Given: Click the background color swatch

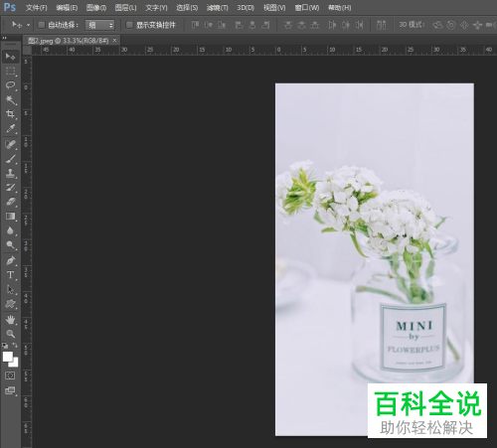Looking at the screenshot, I should click(15, 363).
